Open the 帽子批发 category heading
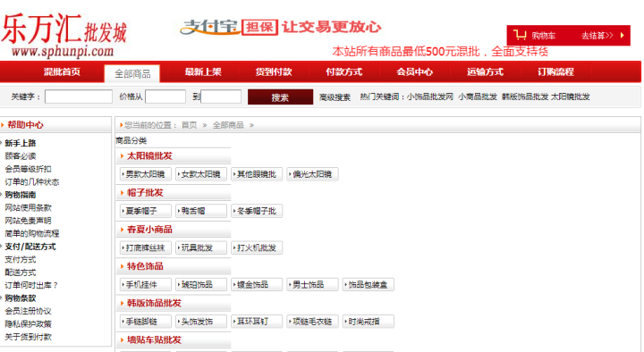 click(145, 193)
